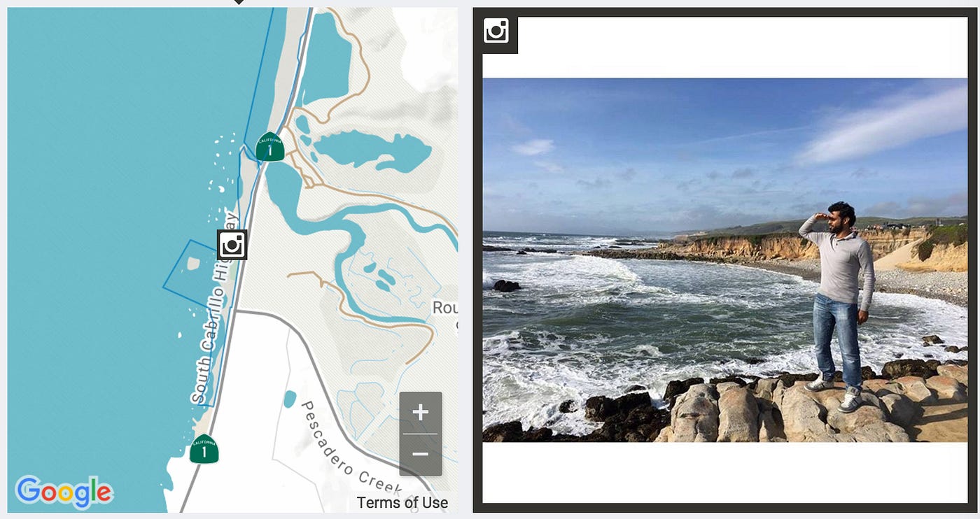The width and height of the screenshot is (980, 519).
Task: Click the open ocean area on map
Action: [x=105, y=210]
